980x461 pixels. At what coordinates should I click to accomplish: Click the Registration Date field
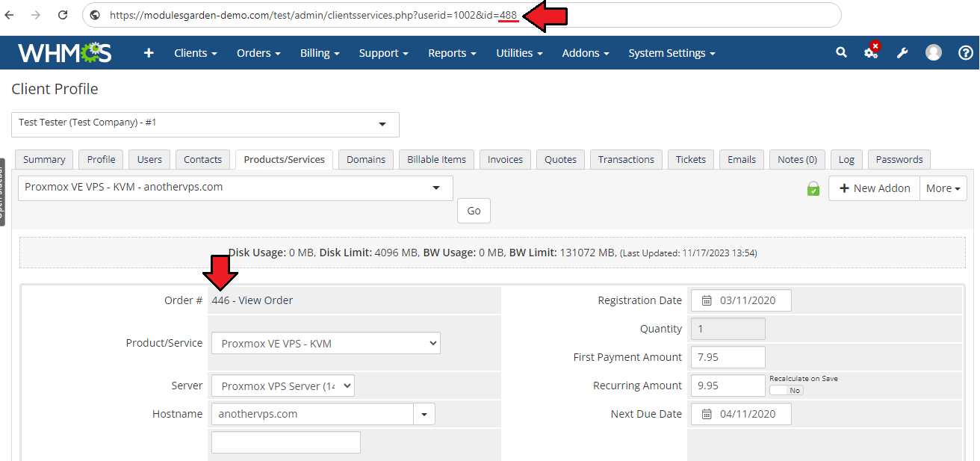pos(741,300)
